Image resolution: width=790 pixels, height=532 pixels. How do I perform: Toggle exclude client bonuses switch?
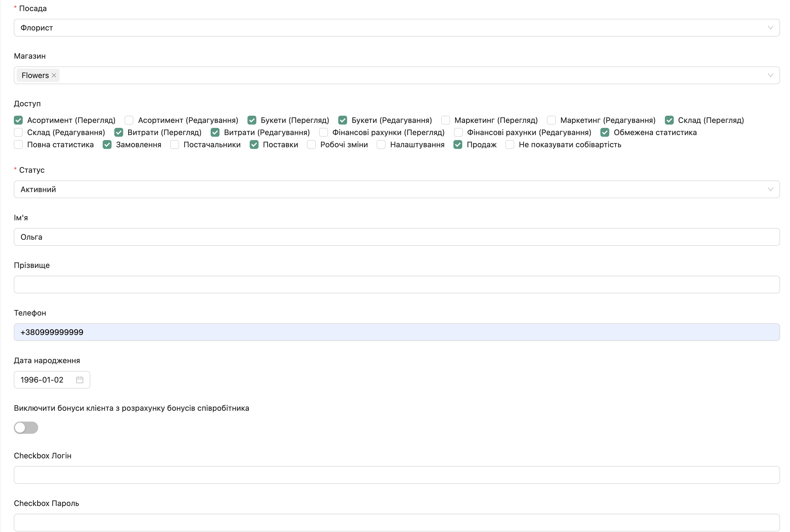(x=26, y=427)
